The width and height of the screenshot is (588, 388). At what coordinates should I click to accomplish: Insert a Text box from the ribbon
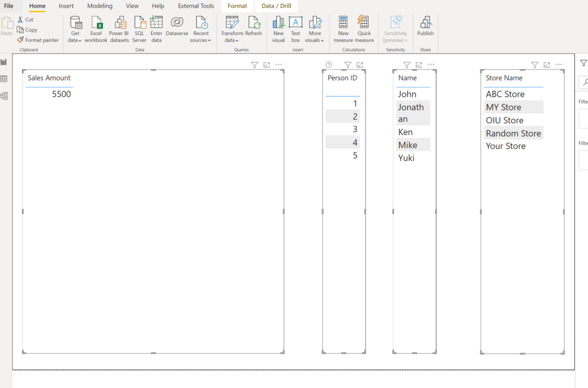tap(295, 27)
